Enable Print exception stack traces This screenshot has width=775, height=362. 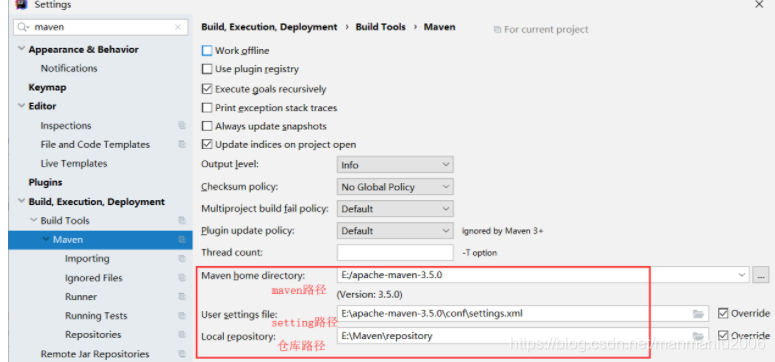point(207,107)
